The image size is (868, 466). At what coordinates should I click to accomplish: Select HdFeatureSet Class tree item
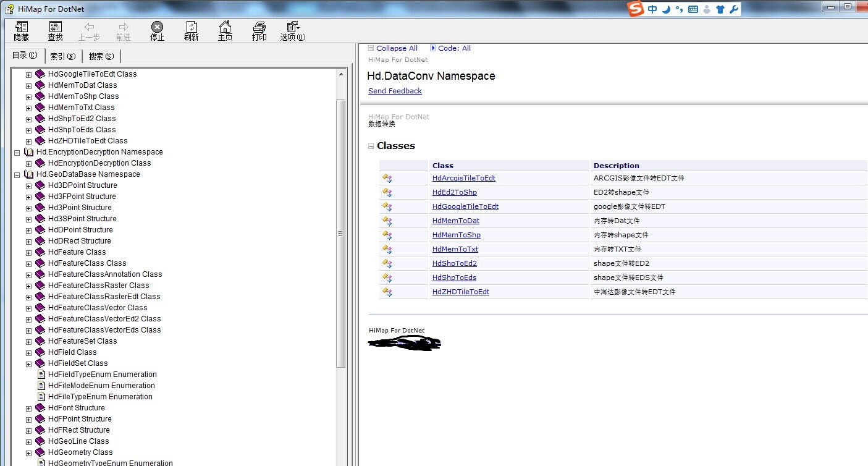click(82, 341)
